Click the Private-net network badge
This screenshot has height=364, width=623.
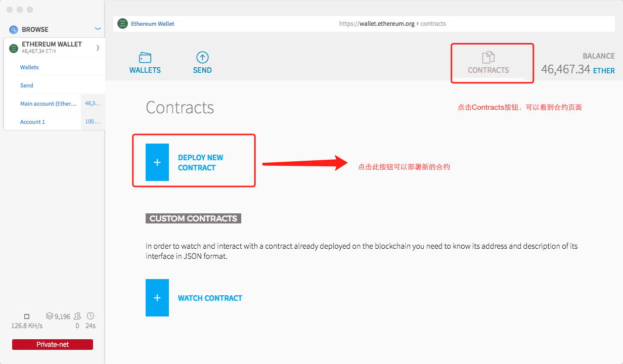pos(53,344)
